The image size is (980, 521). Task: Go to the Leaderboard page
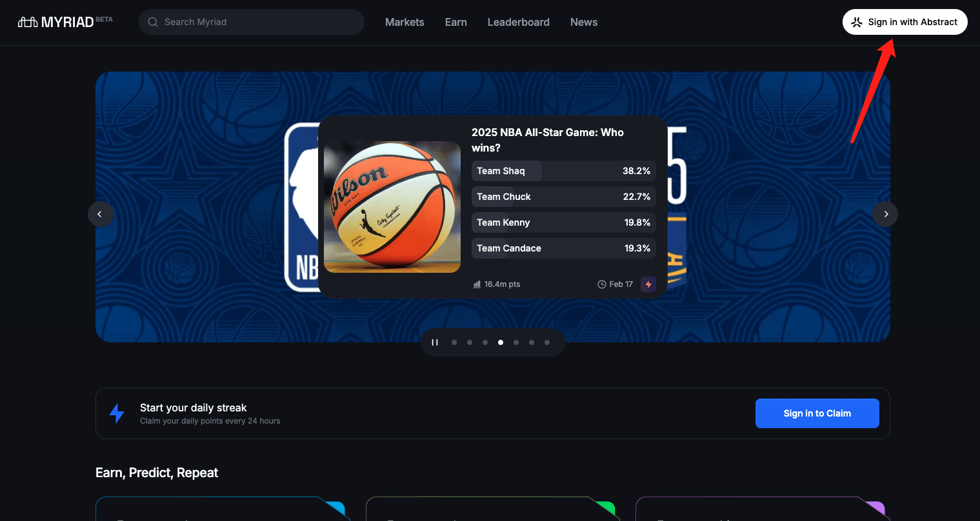[519, 22]
